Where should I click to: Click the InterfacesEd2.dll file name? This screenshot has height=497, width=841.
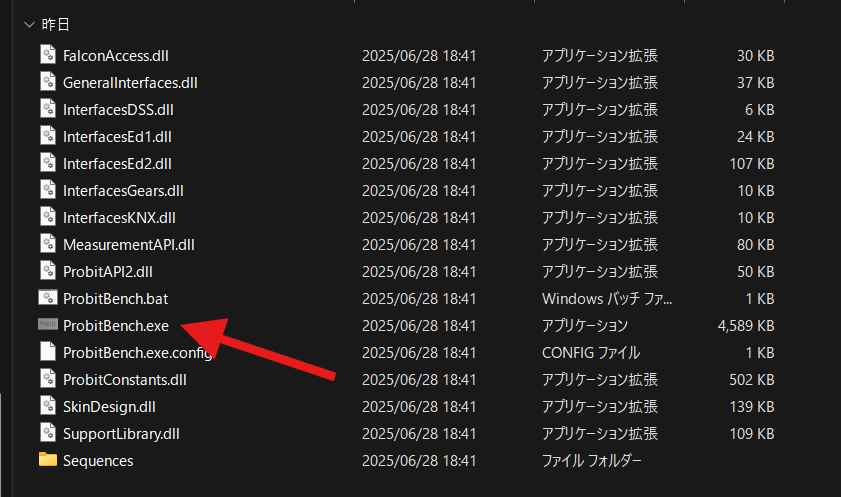(117, 164)
